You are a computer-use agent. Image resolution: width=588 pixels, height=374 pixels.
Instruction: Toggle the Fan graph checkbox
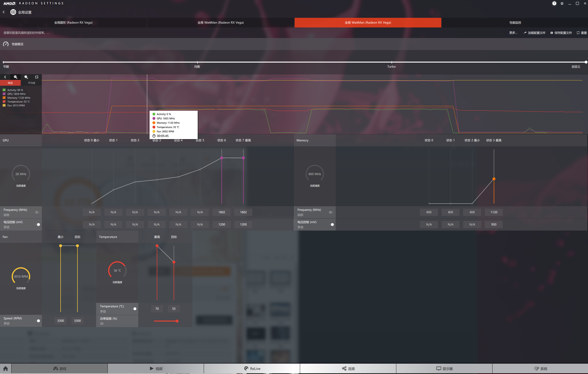click(4, 105)
